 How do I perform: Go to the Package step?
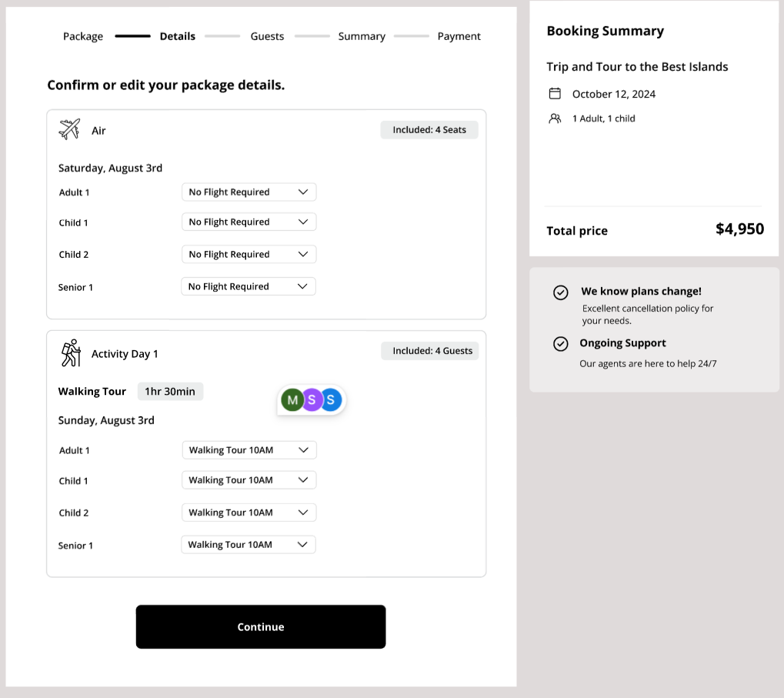pyautogui.click(x=82, y=36)
